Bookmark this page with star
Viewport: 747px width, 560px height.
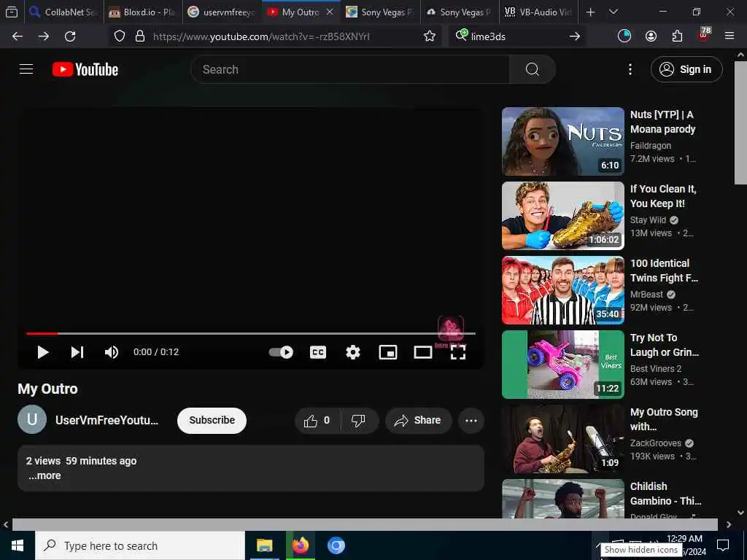point(429,36)
